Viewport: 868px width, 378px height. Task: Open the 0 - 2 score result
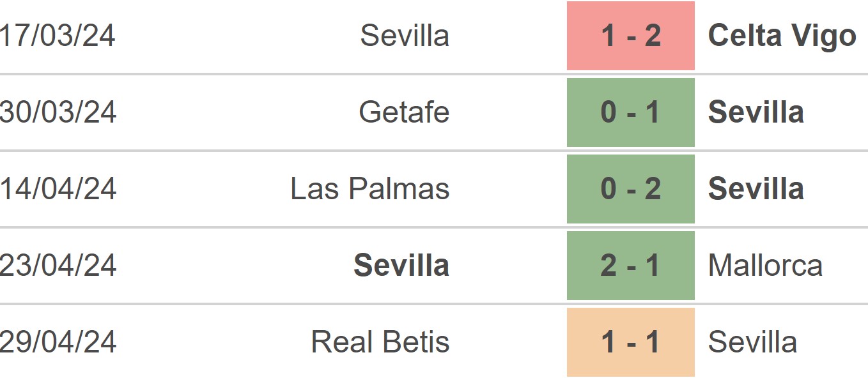[x=630, y=189]
